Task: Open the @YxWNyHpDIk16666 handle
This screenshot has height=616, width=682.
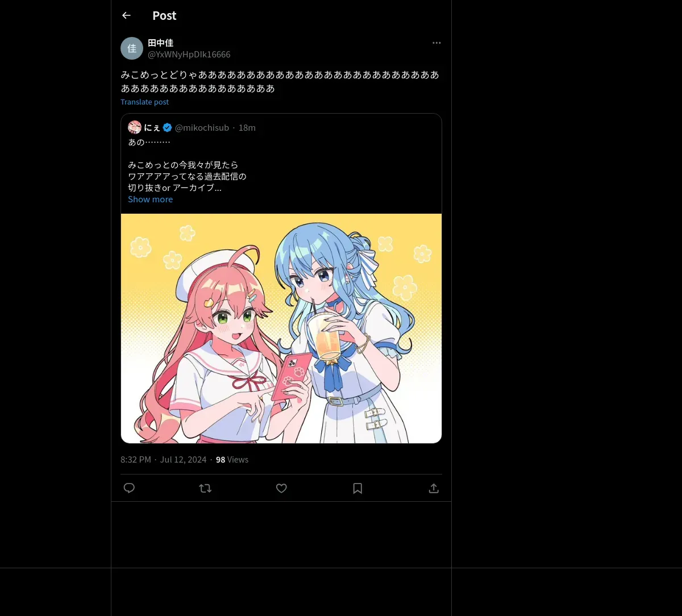Action: [189, 54]
